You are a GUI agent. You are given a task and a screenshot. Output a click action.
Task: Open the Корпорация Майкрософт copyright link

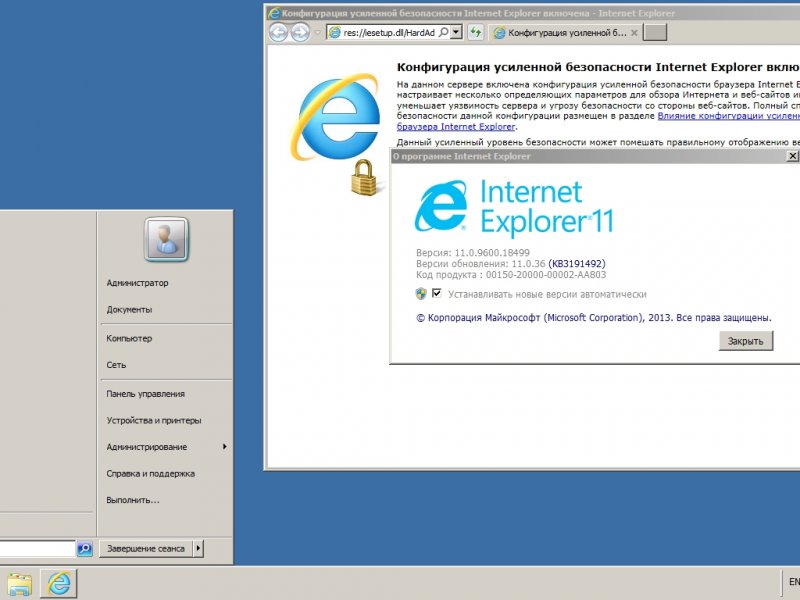click(x=594, y=318)
